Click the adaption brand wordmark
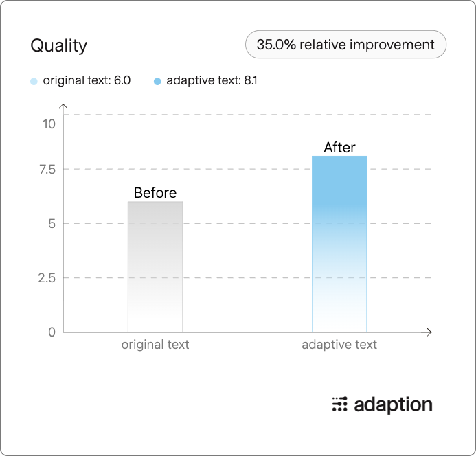 tap(393, 405)
